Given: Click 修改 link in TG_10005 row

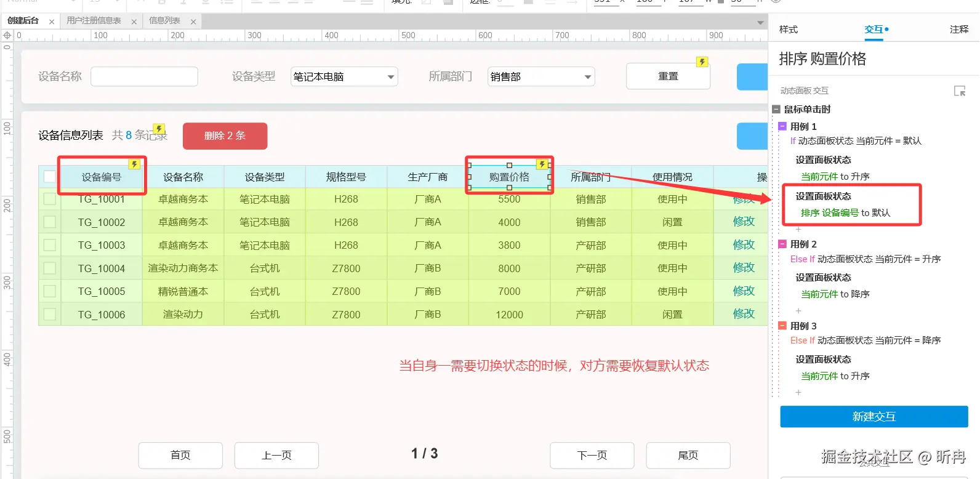Looking at the screenshot, I should pos(744,291).
